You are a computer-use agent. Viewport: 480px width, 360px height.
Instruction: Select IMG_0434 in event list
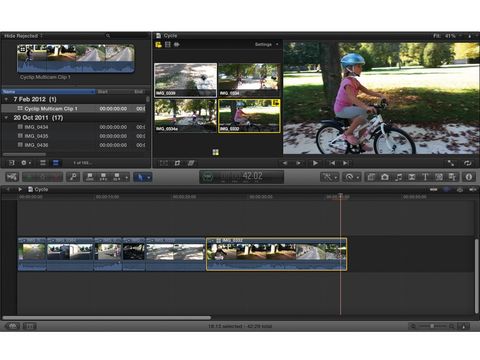[73, 127]
